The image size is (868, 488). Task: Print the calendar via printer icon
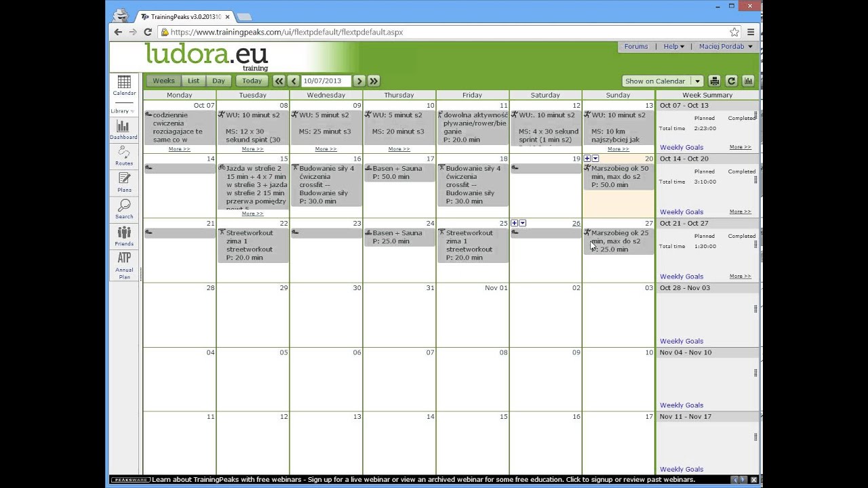point(714,81)
